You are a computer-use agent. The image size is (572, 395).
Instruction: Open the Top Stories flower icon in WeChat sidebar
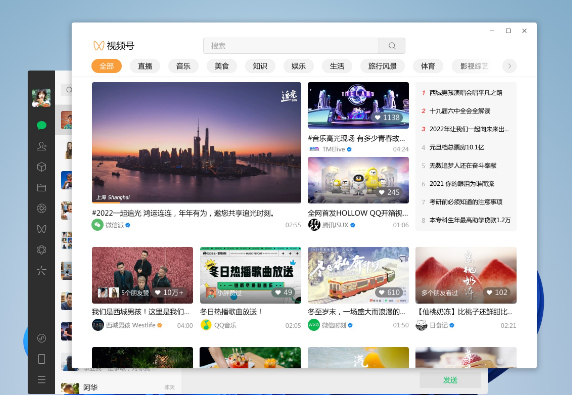click(x=42, y=250)
